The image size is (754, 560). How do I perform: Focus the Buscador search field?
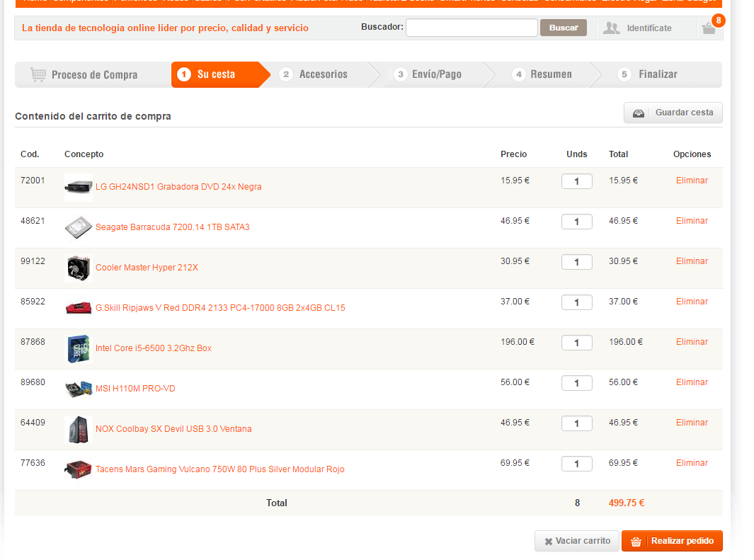(x=472, y=28)
